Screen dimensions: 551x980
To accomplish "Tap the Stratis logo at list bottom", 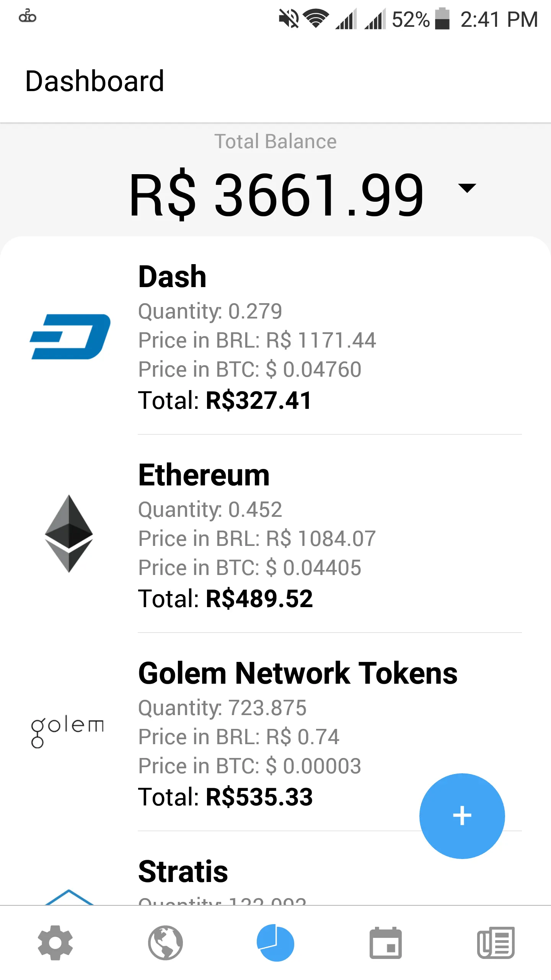I will [x=69, y=897].
